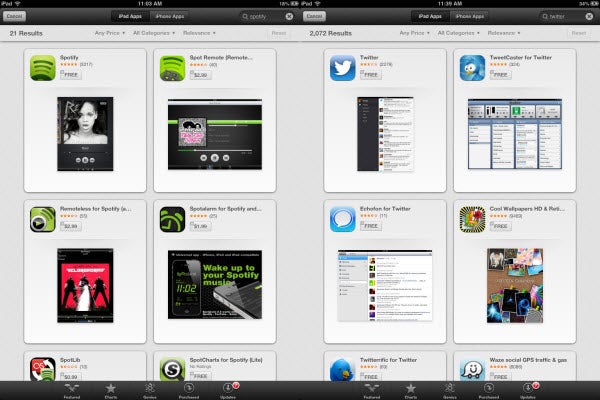Tap Cancel in the twitter search screen
The height and width of the screenshot is (400, 600).
coord(314,16)
